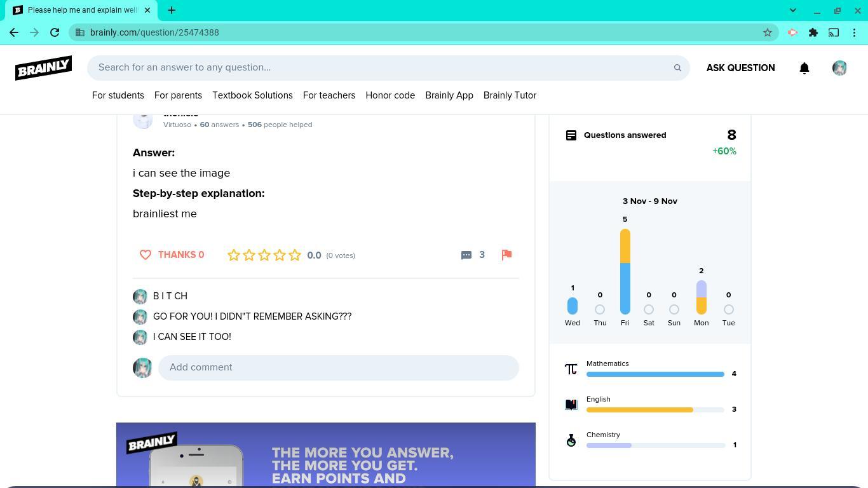Click the search magnifier icon
This screenshot has width=868, height=488.
tap(677, 68)
